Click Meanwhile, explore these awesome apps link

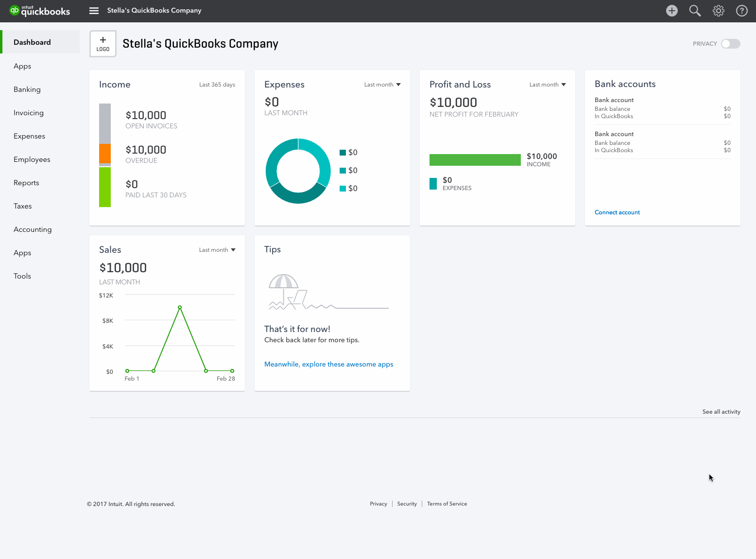329,364
